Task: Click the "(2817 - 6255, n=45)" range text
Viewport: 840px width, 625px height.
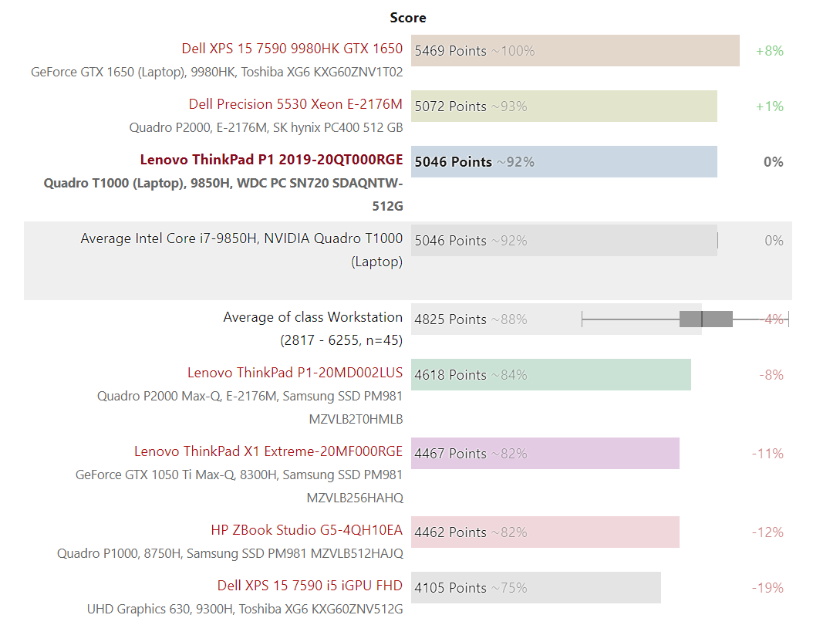Action: click(x=341, y=340)
